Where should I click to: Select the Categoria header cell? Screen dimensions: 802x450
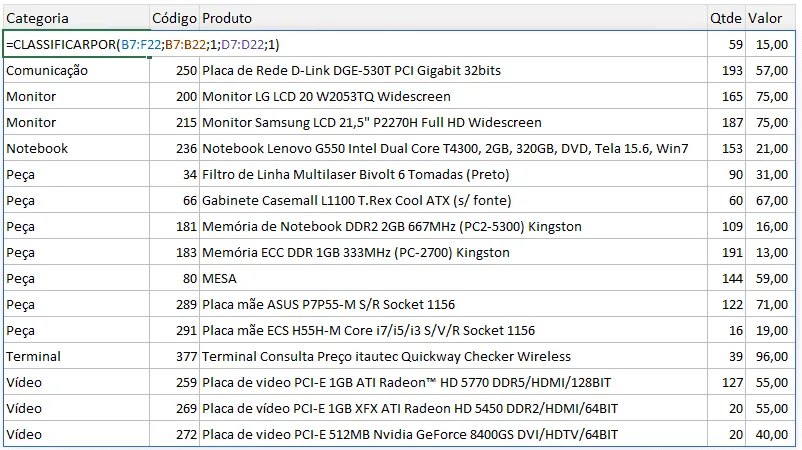tap(77, 18)
